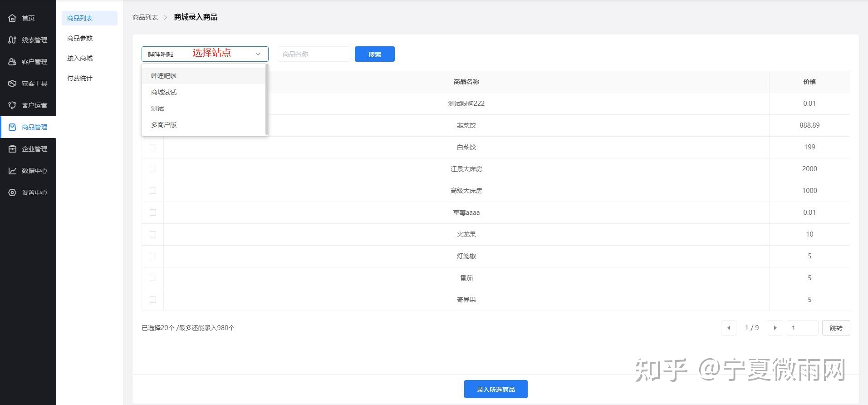The height and width of the screenshot is (405, 868).
Task: Open 设置中心 gear icon
Action: [x=12, y=193]
